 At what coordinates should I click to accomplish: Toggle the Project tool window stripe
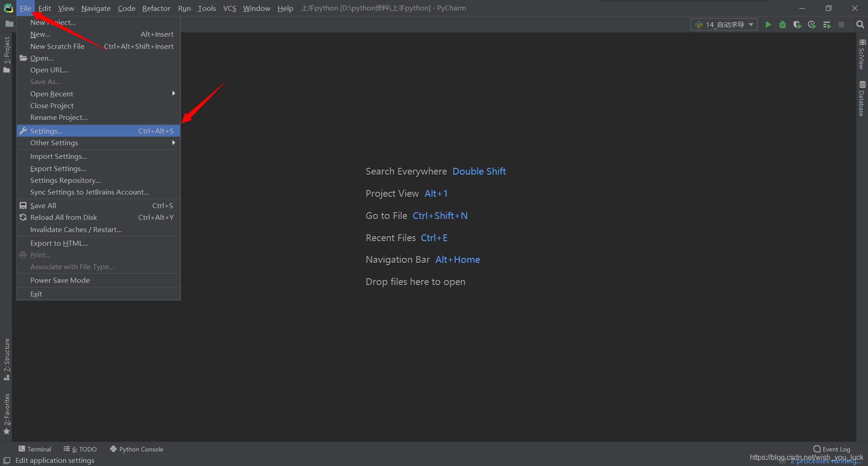[6, 54]
